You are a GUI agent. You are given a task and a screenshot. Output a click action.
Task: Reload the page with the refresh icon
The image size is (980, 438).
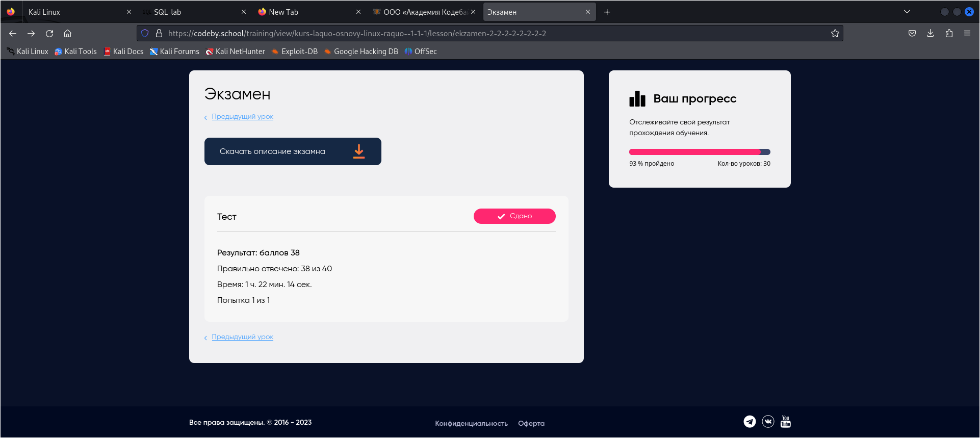tap(49, 34)
